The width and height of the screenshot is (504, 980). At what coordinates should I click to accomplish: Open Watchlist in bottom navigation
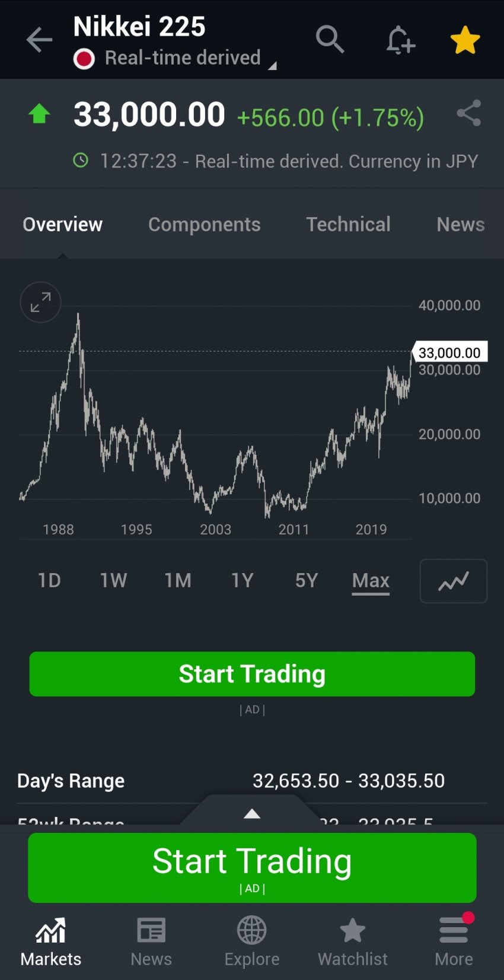point(352,941)
